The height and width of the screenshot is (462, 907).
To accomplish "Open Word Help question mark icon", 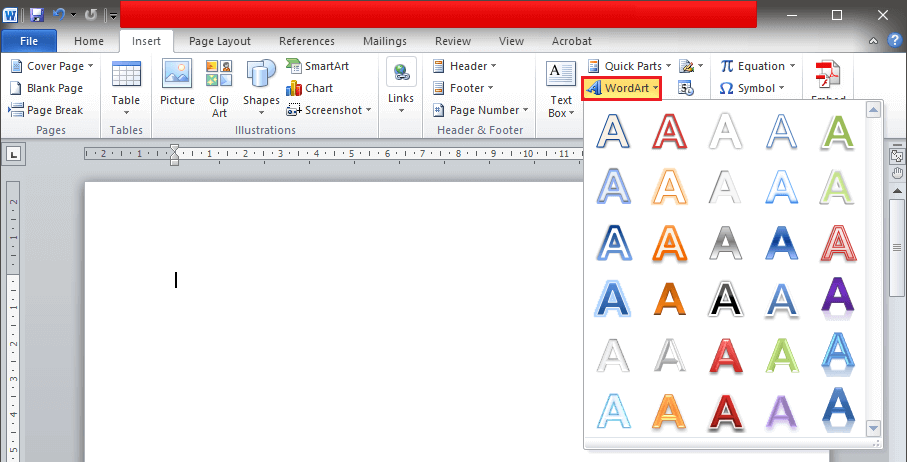I will [x=894, y=40].
